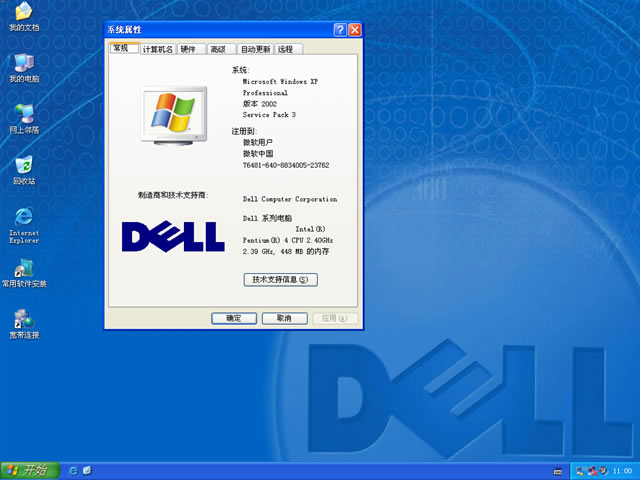This screenshot has width=640, height=480.
Task: Click the 微软中国 organization text
Action: [258, 154]
